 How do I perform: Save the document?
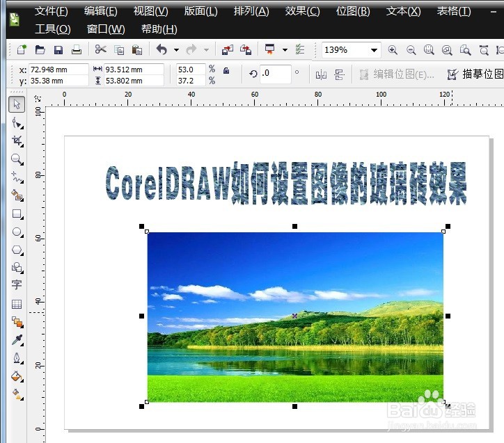pyautogui.click(x=58, y=50)
